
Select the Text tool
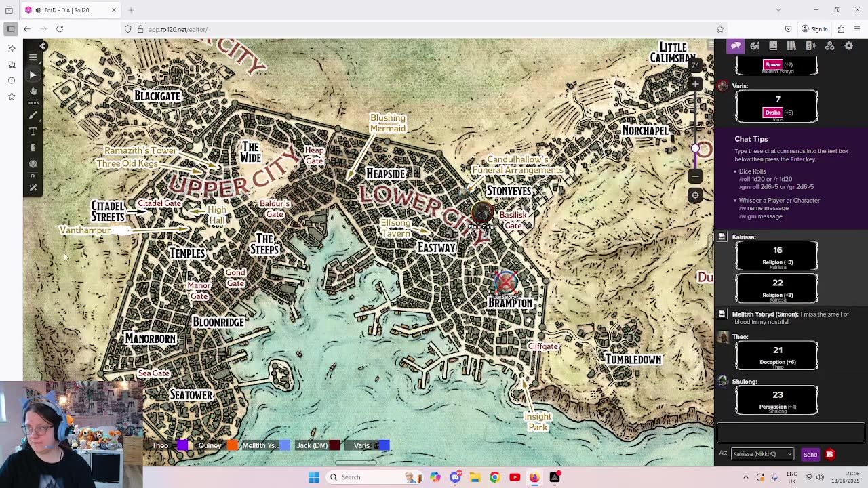click(x=33, y=131)
